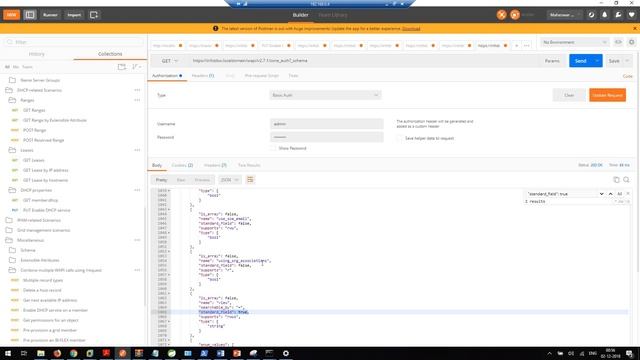Add a new request tab with plus
The height and width of the screenshot is (360, 640).
(516, 46)
